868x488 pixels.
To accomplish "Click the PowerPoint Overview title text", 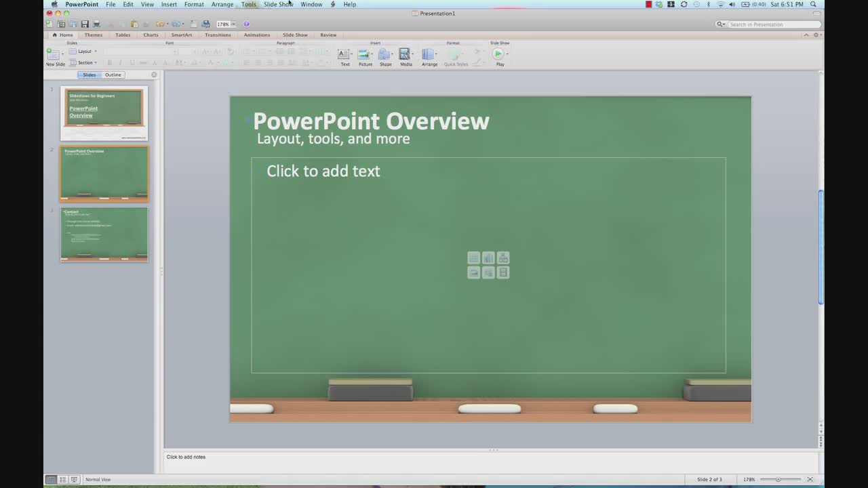I will 371,121.
